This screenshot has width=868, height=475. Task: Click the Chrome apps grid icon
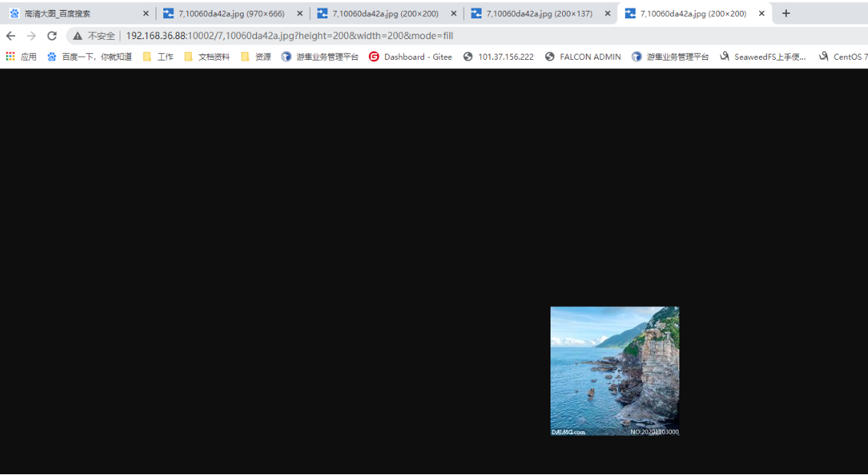click(10, 56)
